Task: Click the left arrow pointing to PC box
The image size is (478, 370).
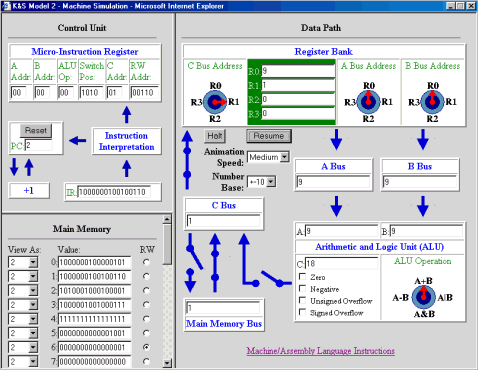Action: point(78,141)
